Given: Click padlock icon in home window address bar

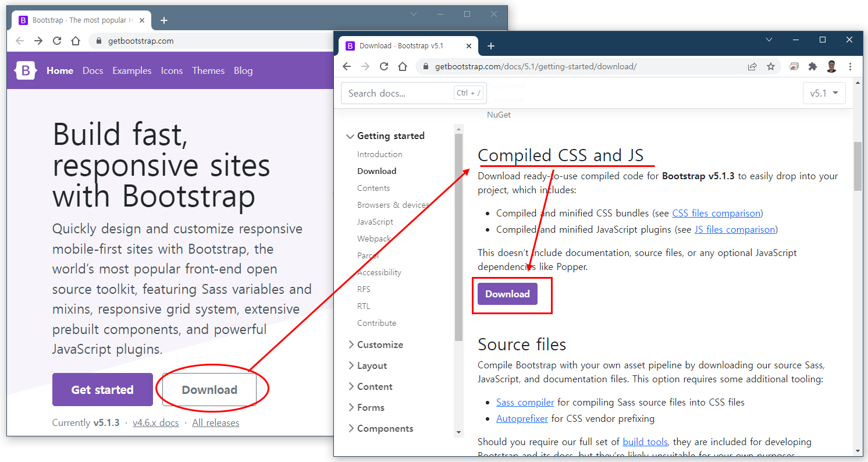Looking at the screenshot, I should pyautogui.click(x=99, y=41).
